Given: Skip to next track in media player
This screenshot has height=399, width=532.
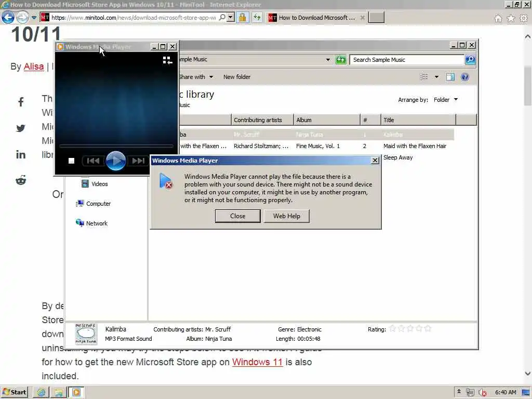Looking at the screenshot, I should 138,161.
